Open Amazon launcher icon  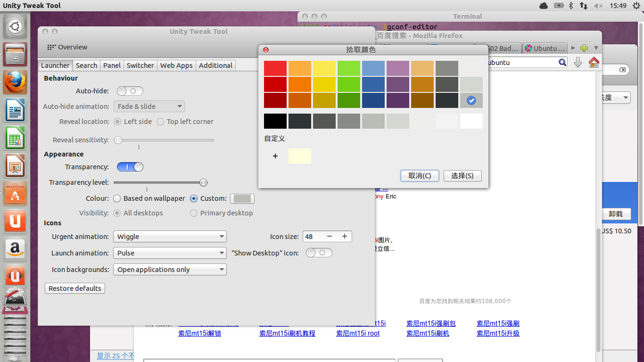point(15,249)
